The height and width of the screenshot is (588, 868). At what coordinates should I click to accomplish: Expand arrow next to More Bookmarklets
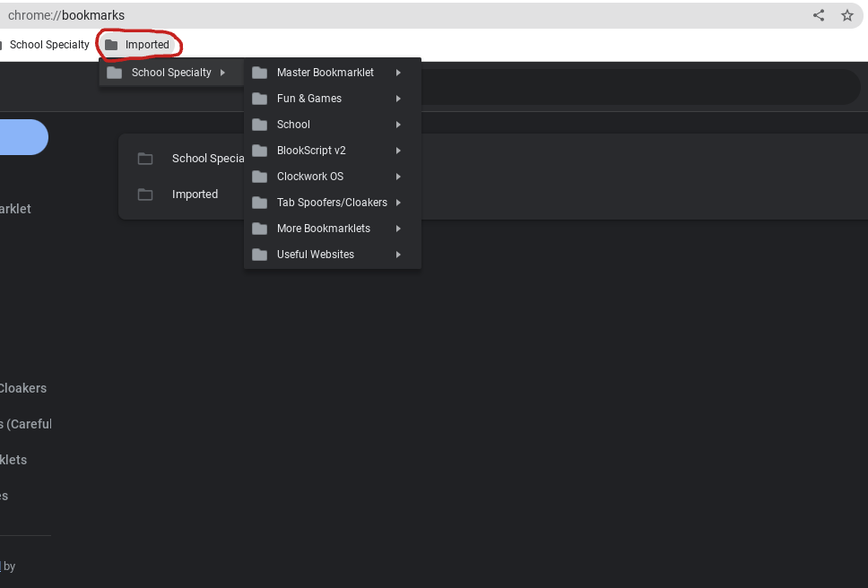[398, 229]
